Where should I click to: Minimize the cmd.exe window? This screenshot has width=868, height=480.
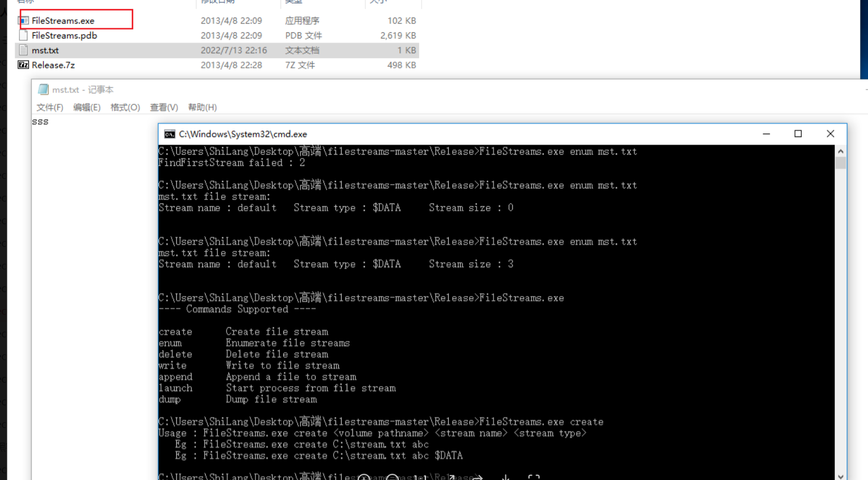pos(766,134)
